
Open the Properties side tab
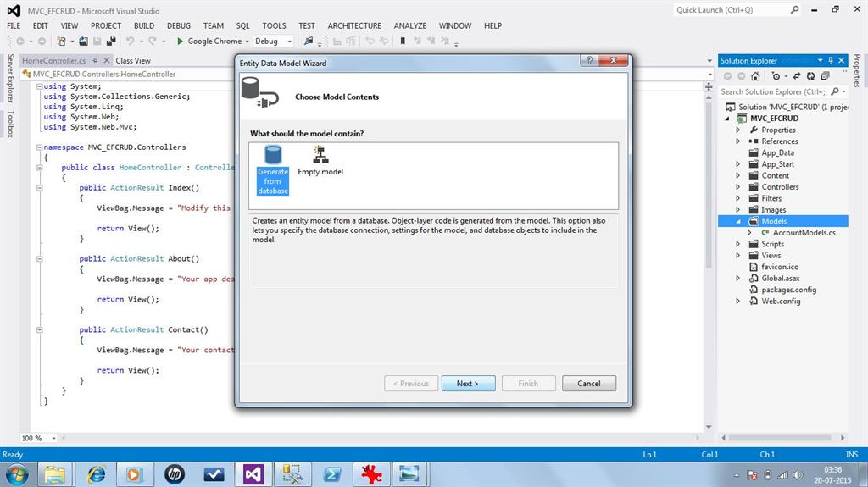(x=857, y=70)
